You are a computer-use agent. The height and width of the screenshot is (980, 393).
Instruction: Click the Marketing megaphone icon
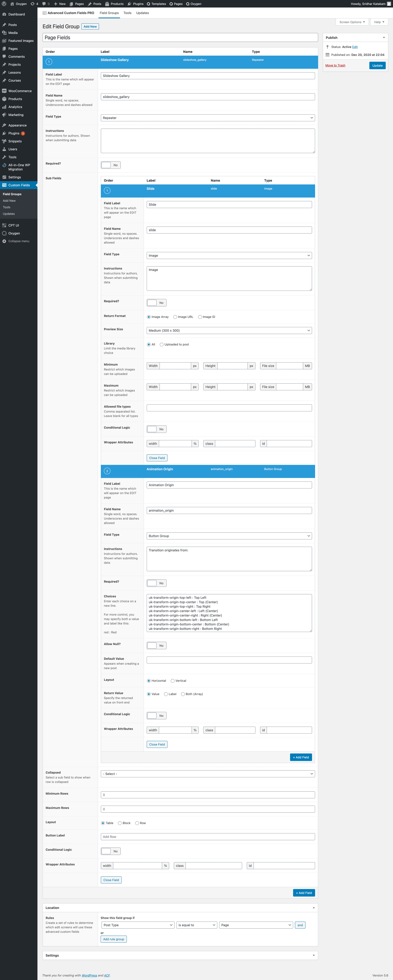coord(4,115)
